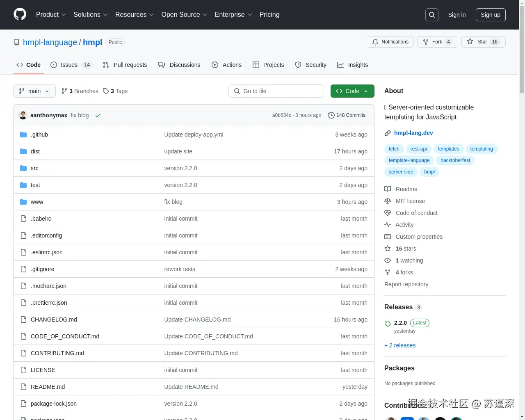Open the search panel via magnifier icon
525x420 pixels.
[x=431, y=15]
